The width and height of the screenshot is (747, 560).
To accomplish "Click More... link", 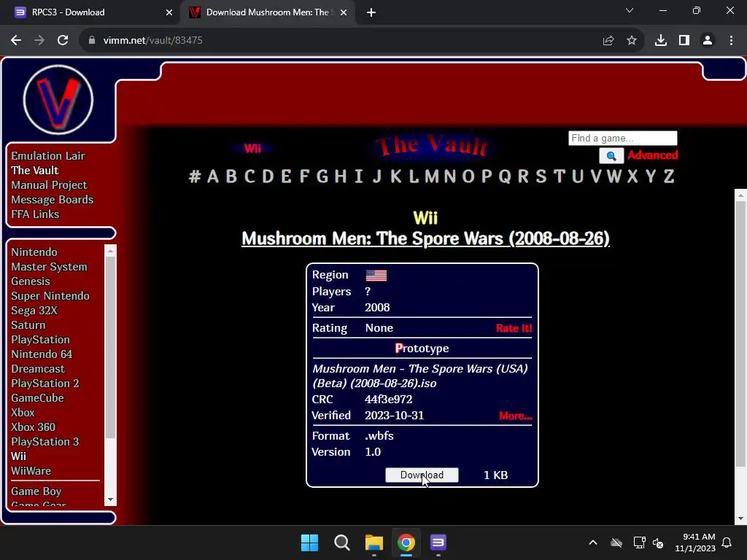I will click(x=516, y=416).
